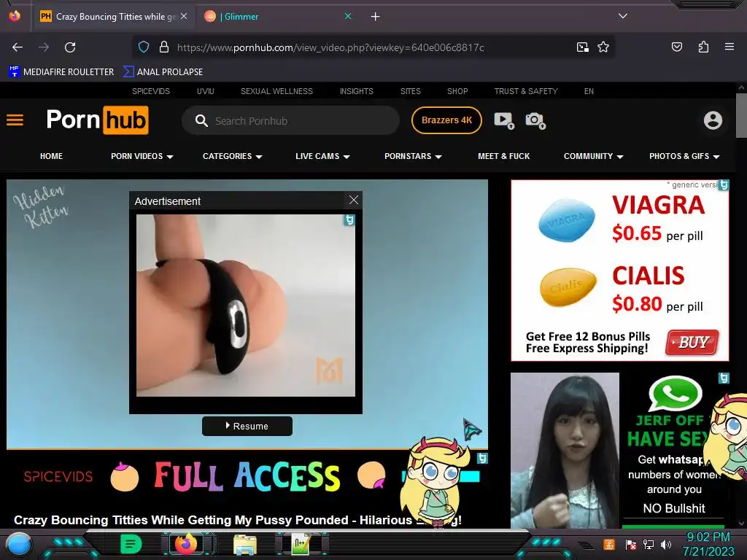
Task: Click the Brazzers 4K button
Action: pyautogui.click(x=446, y=120)
